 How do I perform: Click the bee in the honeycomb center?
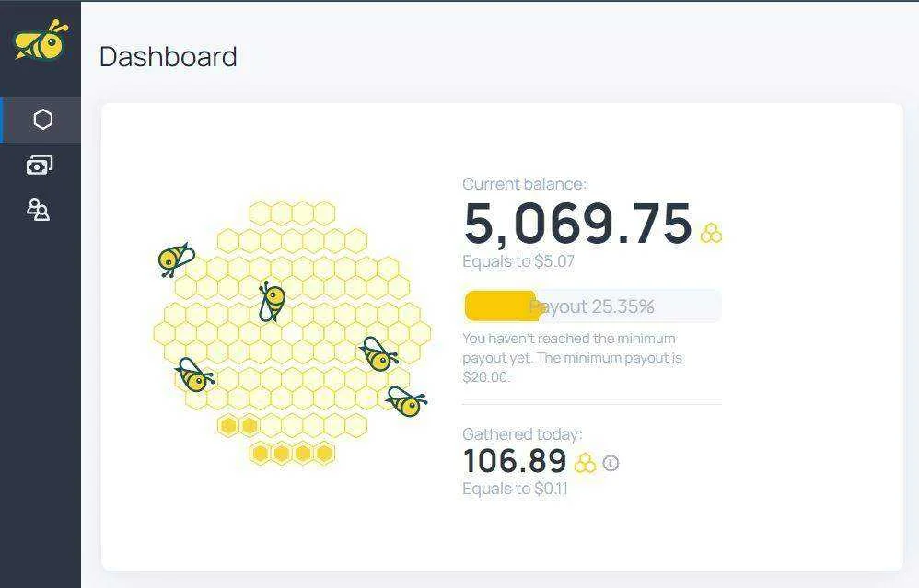[272, 301]
